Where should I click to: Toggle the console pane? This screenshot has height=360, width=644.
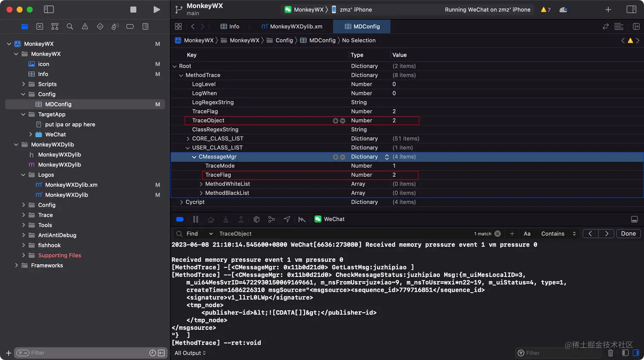pos(636,353)
